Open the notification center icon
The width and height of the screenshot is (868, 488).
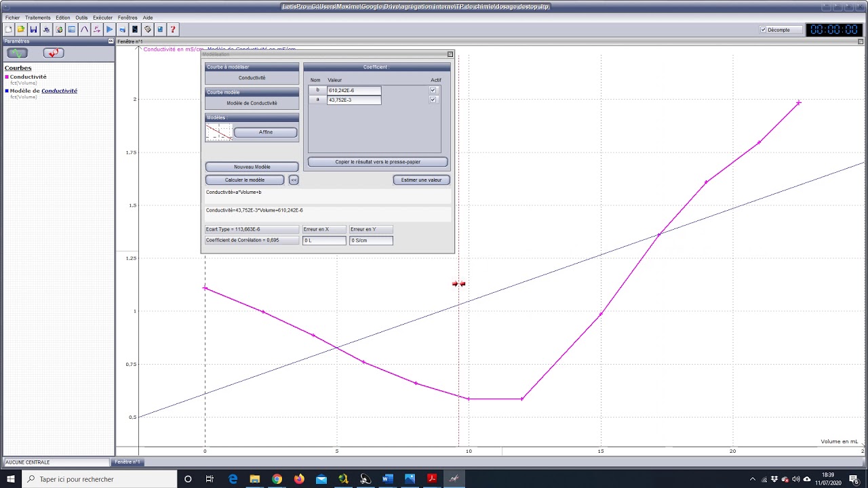coord(854,479)
